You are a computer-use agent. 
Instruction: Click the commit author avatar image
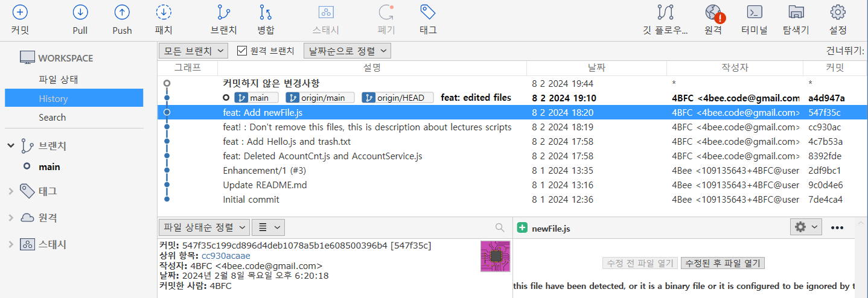[x=496, y=256]
